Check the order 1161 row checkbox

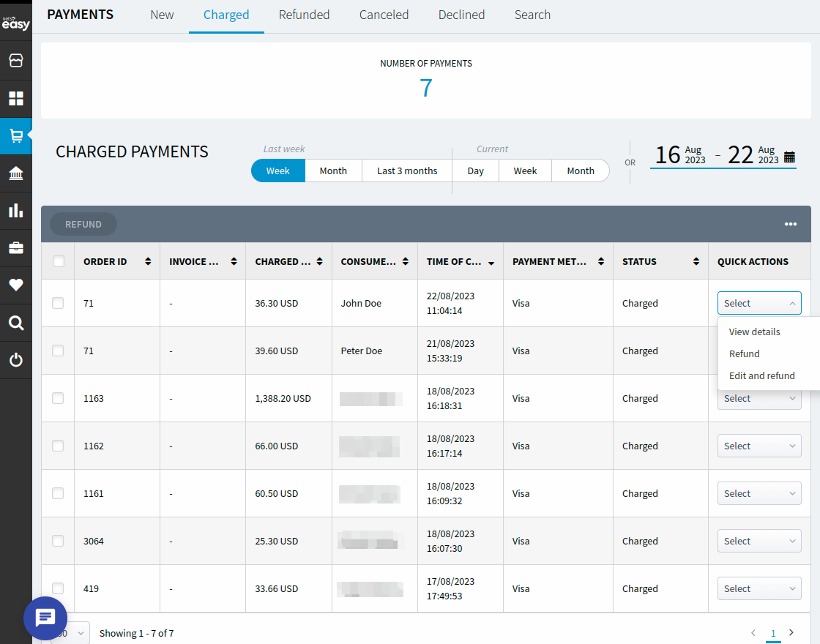[x=58, y=493]
